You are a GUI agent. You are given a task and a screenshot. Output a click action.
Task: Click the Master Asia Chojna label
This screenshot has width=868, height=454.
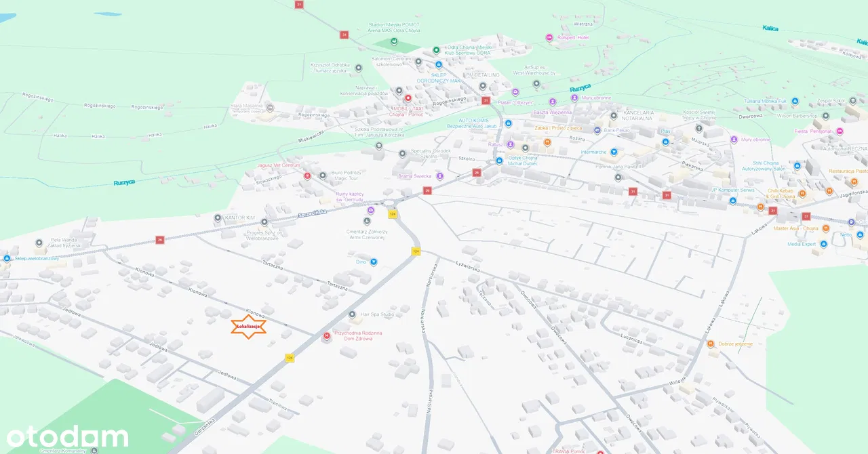796,228
